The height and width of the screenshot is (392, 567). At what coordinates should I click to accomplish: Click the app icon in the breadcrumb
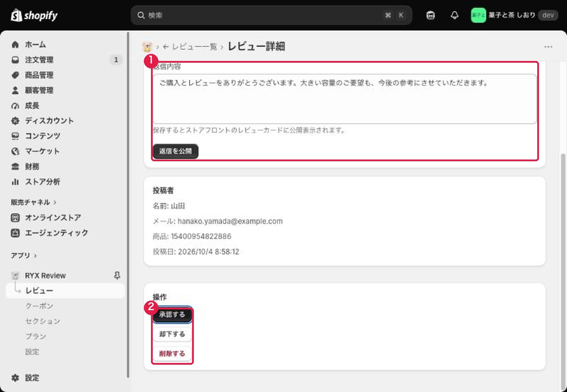pyautogui.click(x=147, y=46)
